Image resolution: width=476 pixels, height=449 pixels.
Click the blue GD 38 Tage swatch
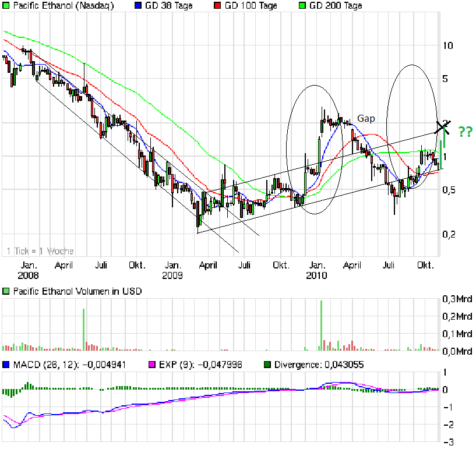tap(138, 5)
